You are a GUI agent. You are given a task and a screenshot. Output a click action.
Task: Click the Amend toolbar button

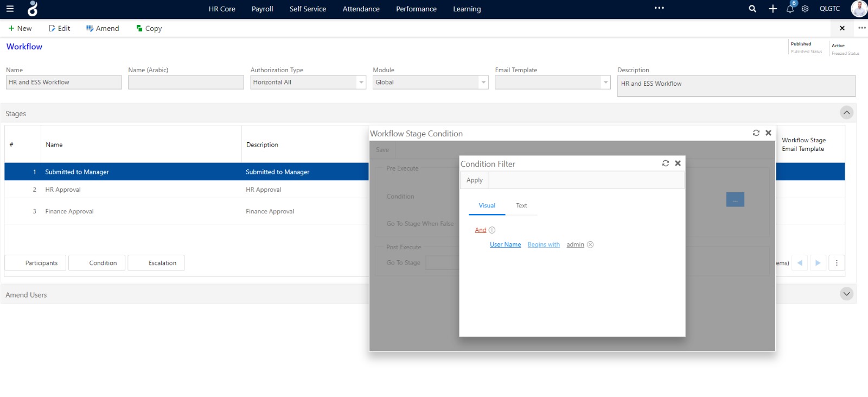tap(103, 29)
